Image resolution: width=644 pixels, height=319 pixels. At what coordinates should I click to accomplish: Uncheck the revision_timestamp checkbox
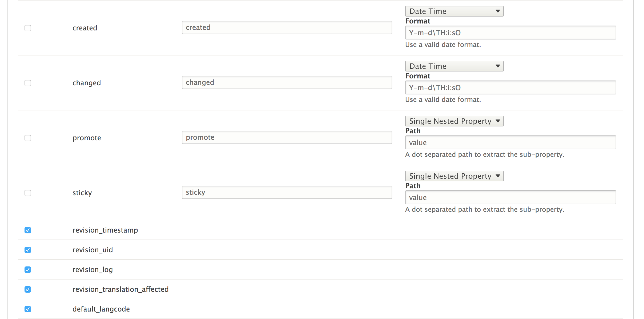pyautogui.click(x=28, y=230)
